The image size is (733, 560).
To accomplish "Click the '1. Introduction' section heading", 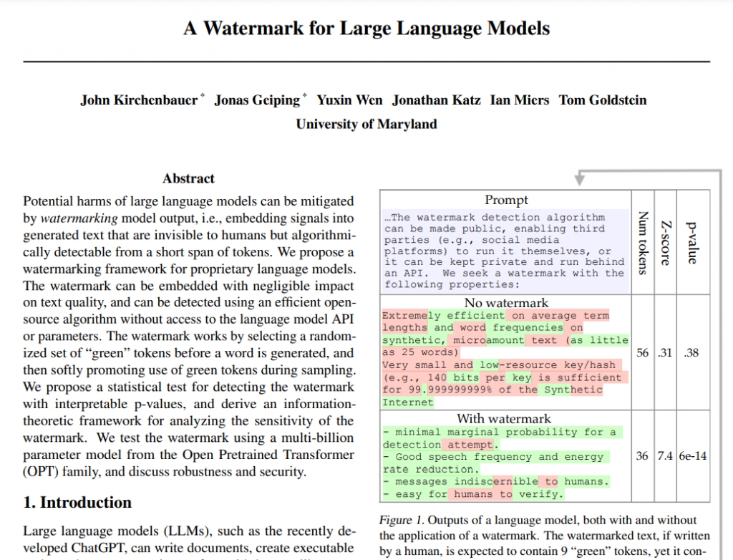I will [77, 503].
